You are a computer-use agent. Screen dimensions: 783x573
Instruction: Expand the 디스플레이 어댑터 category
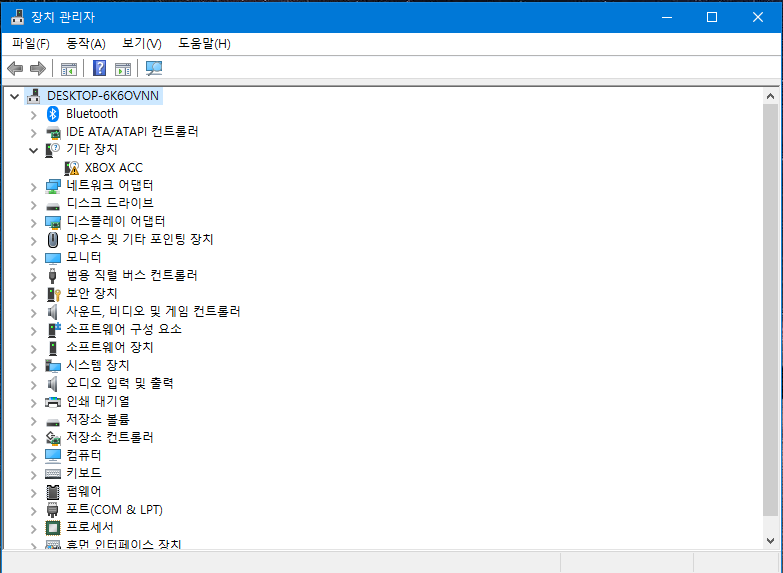coord(33,223)
